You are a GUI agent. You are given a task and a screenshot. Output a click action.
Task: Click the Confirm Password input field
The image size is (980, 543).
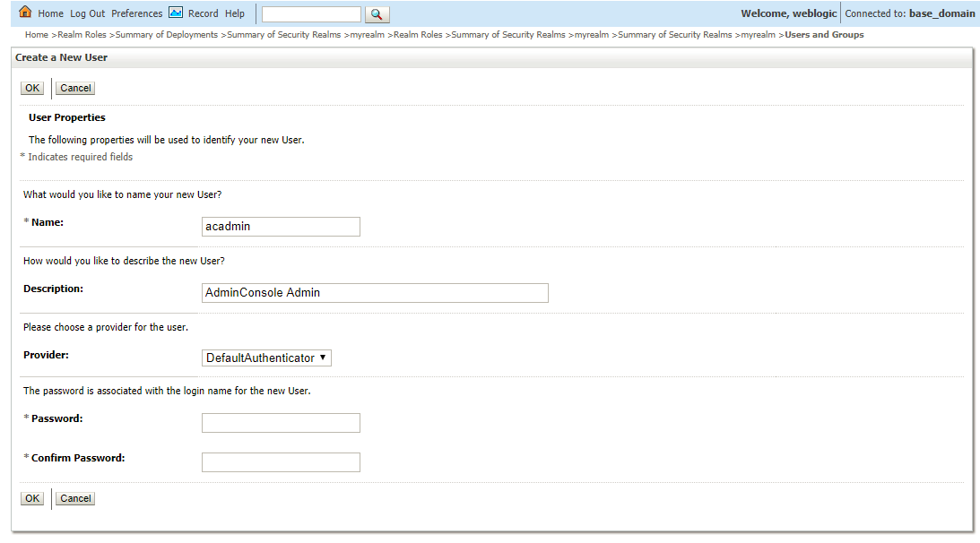click(x=281, y=461)
